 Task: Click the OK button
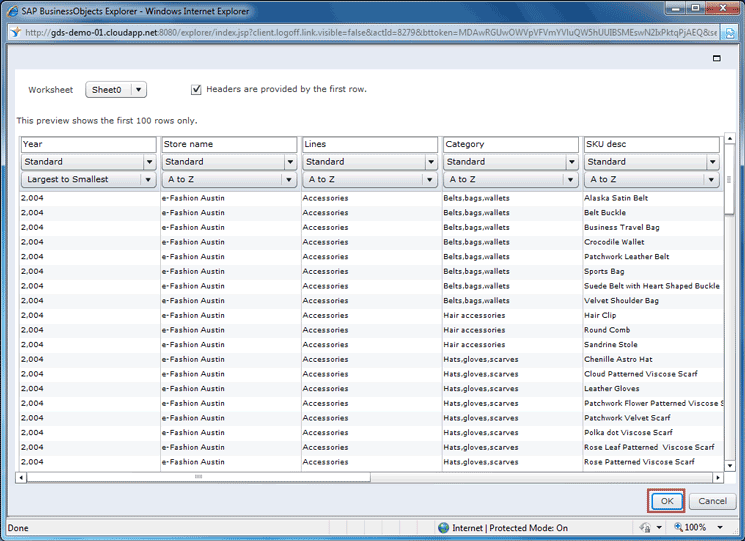[666, 501]
